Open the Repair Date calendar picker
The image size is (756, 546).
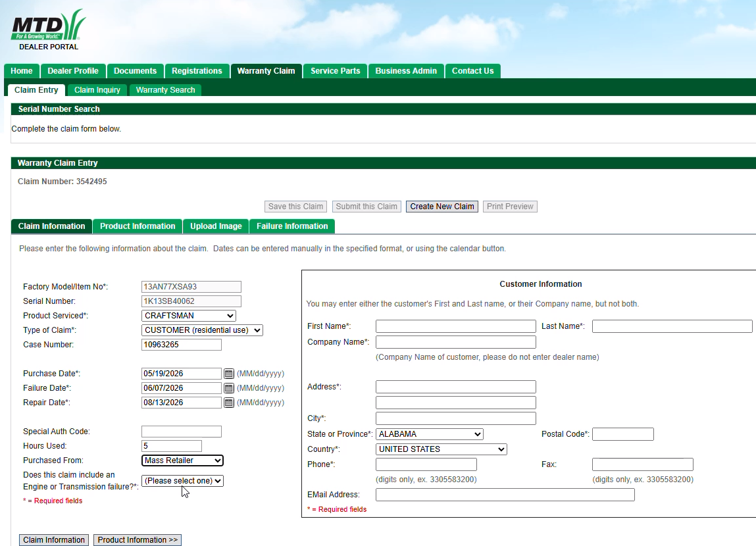228,403
